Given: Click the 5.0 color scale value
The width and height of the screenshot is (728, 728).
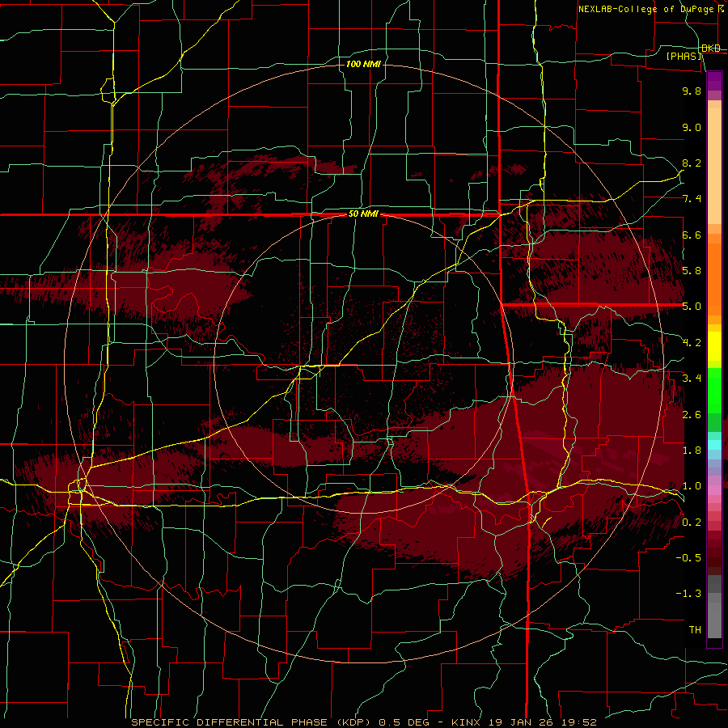Looking at the screenshot, I should [692, 307].
